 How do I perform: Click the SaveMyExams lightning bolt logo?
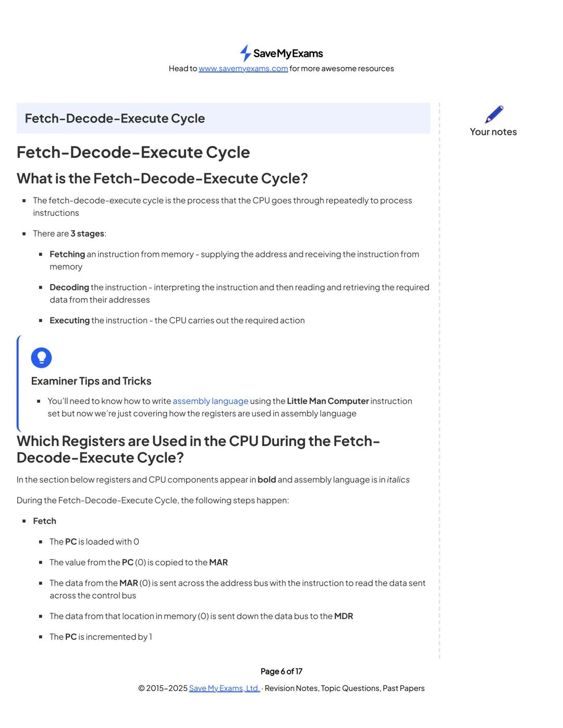coord(245,53)
